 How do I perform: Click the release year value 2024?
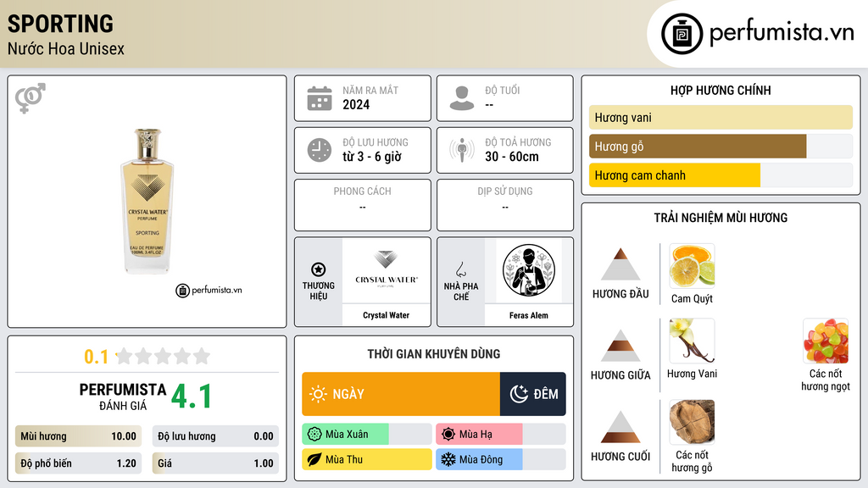click(x=356, y=104)
